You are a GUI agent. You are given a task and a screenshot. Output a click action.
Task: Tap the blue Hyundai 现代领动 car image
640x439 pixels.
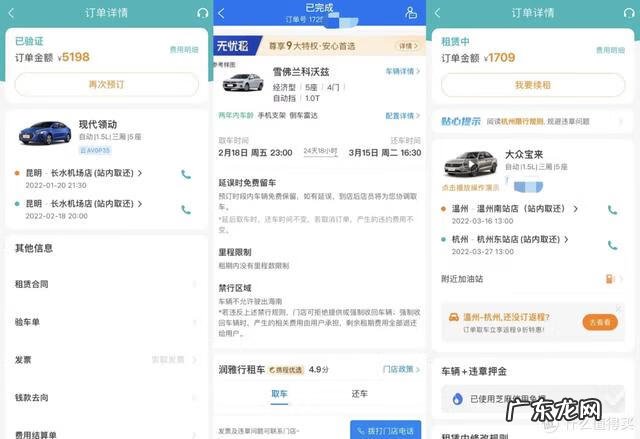pyautogui.click(x=45, y=133)
